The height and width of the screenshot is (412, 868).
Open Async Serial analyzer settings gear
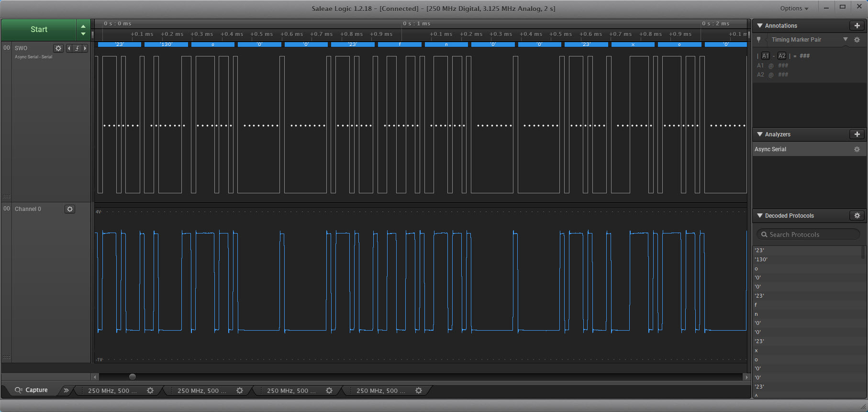point(857,149)
